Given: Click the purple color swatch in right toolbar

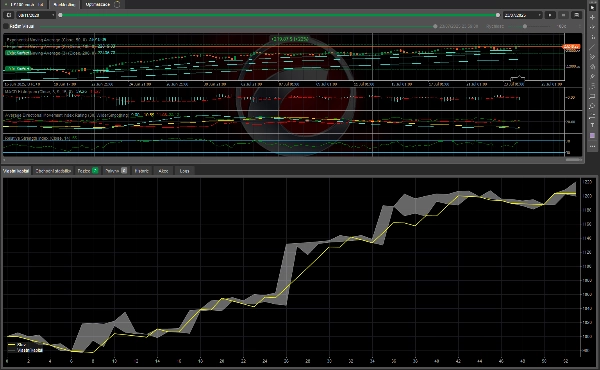Looking at the screenshot, I should [592, 136].
